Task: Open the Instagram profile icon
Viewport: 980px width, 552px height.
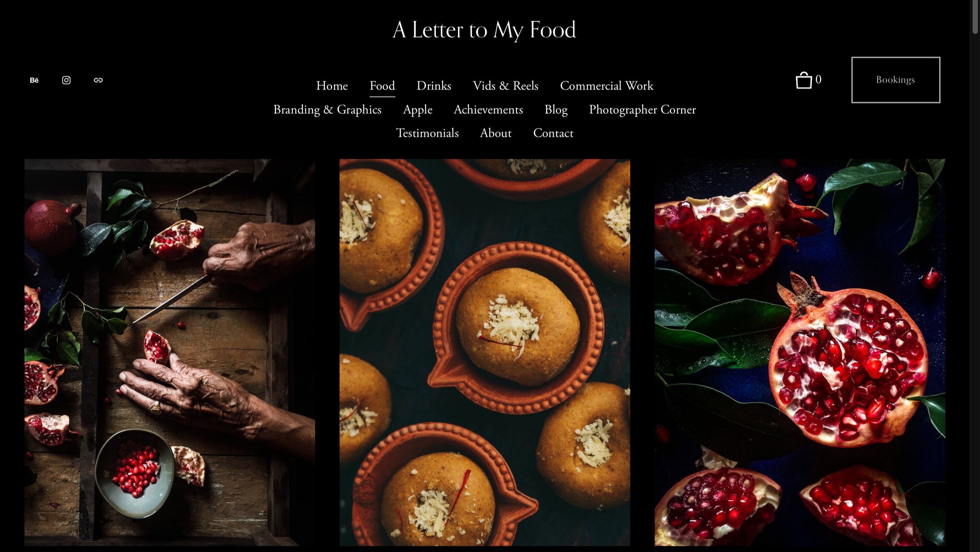Action: 66,80
